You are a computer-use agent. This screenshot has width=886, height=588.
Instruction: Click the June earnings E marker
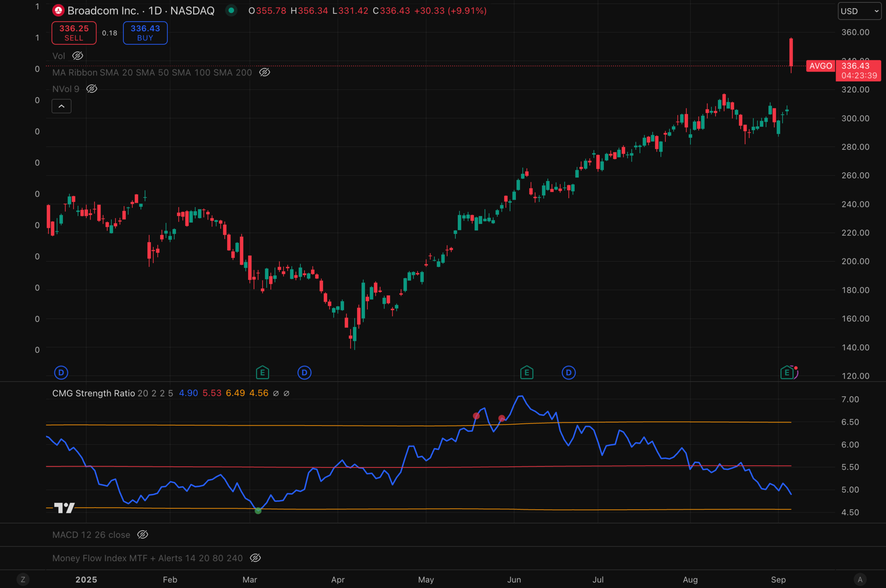point(527,372)
